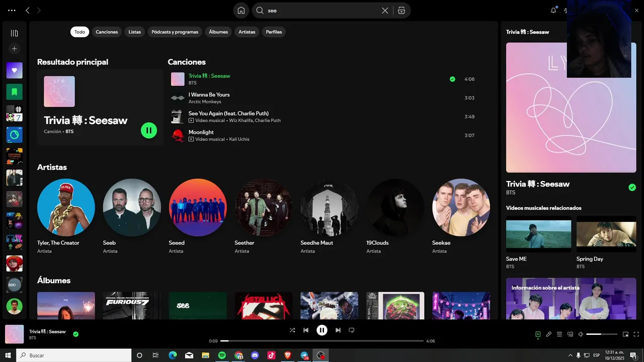Open the miniplayer icon
This screenshot has height=362, width=644.
625,334
